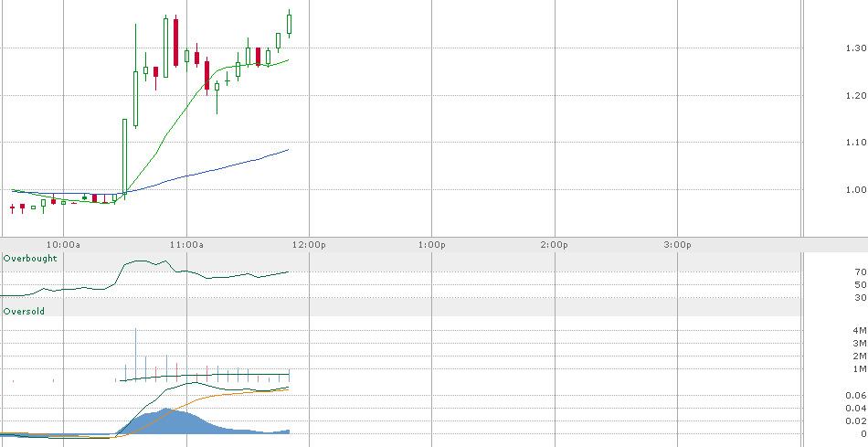Click the 1.20 price axis label
Viewport: 868px width, 447px height.
coord(856,95)
